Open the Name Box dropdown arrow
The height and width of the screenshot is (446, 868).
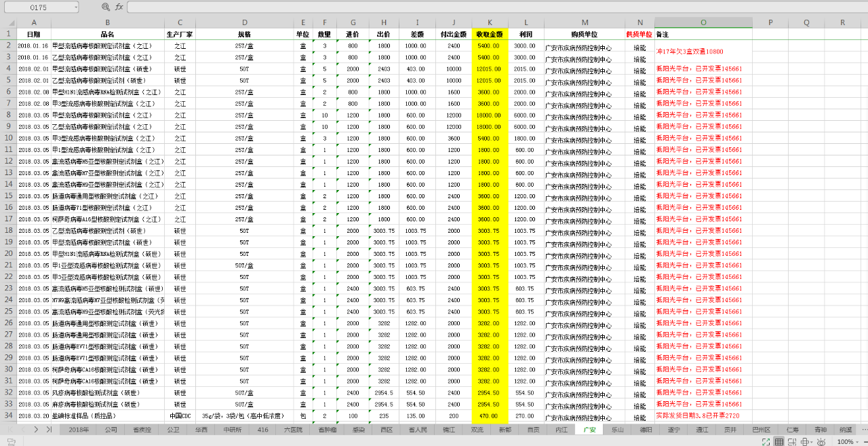[x=75, y=7]
